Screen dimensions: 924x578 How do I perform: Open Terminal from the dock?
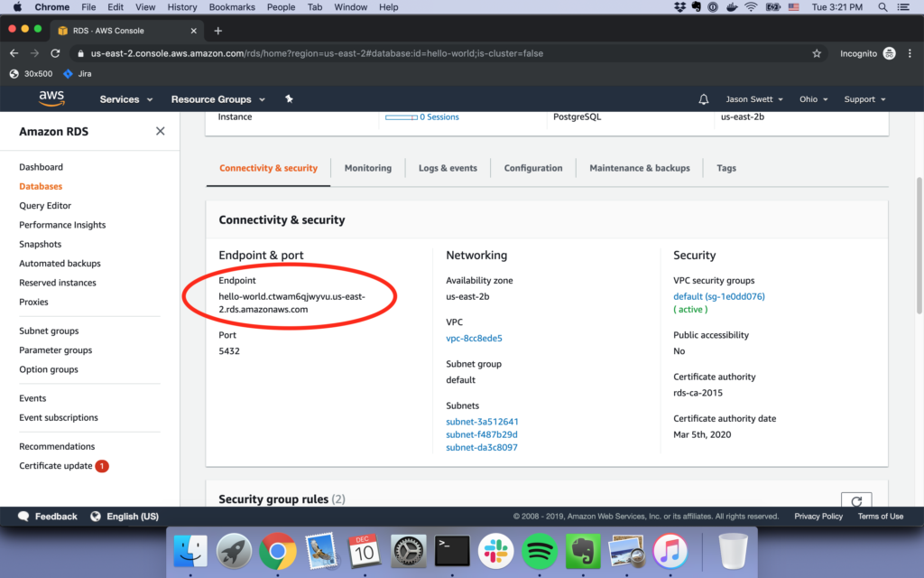(x=451, y=549)
